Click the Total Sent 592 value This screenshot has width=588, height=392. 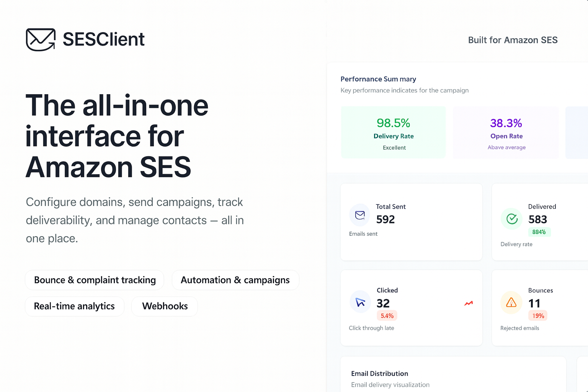point(385,219)
